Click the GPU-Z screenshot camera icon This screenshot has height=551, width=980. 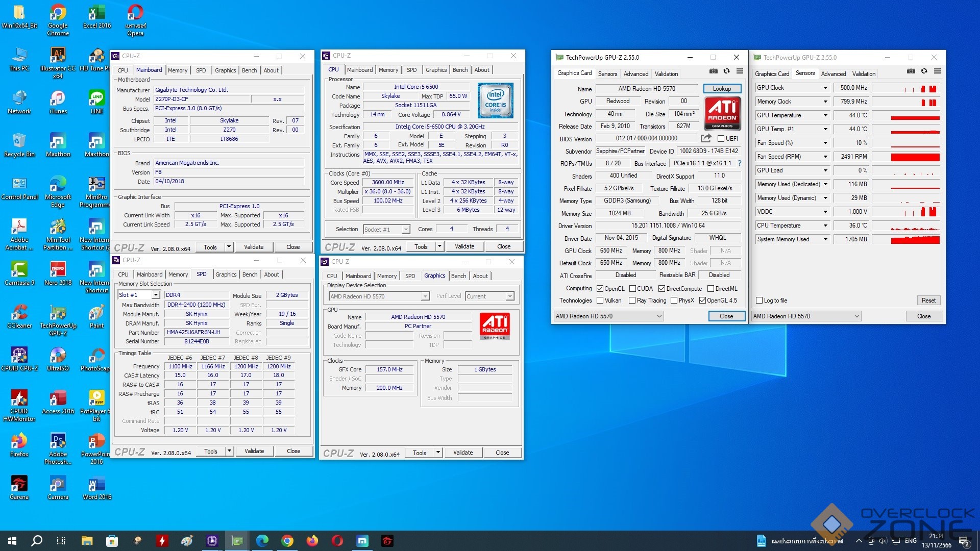point(714,71)
